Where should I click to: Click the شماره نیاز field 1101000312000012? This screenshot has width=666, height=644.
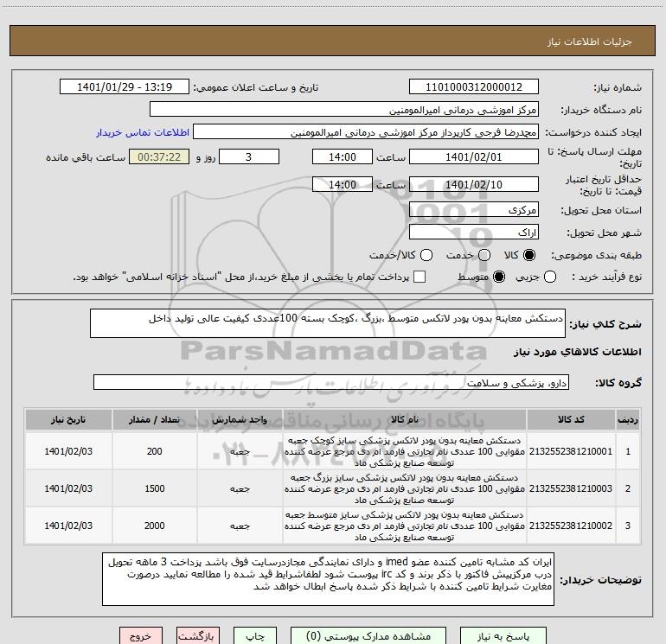(474, 87)
